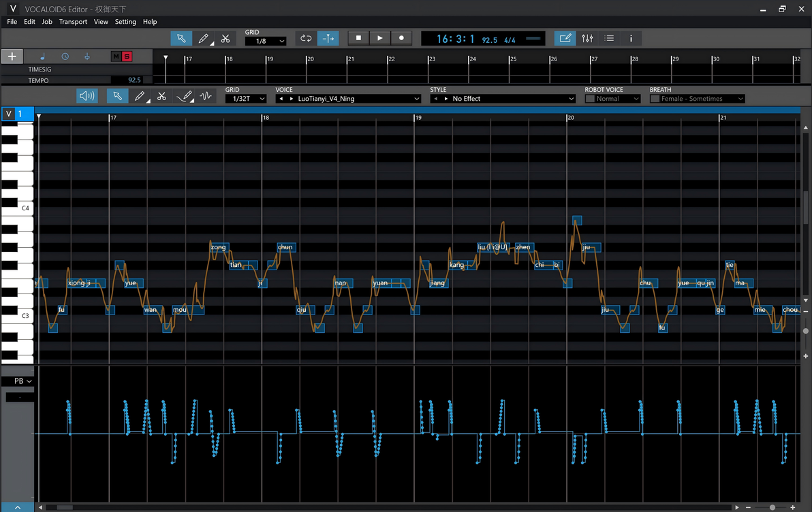This screenshot has width=812, height=512.
Task: Select the note 'chun'
Action: pyautogui.click(x=286, y=247)
